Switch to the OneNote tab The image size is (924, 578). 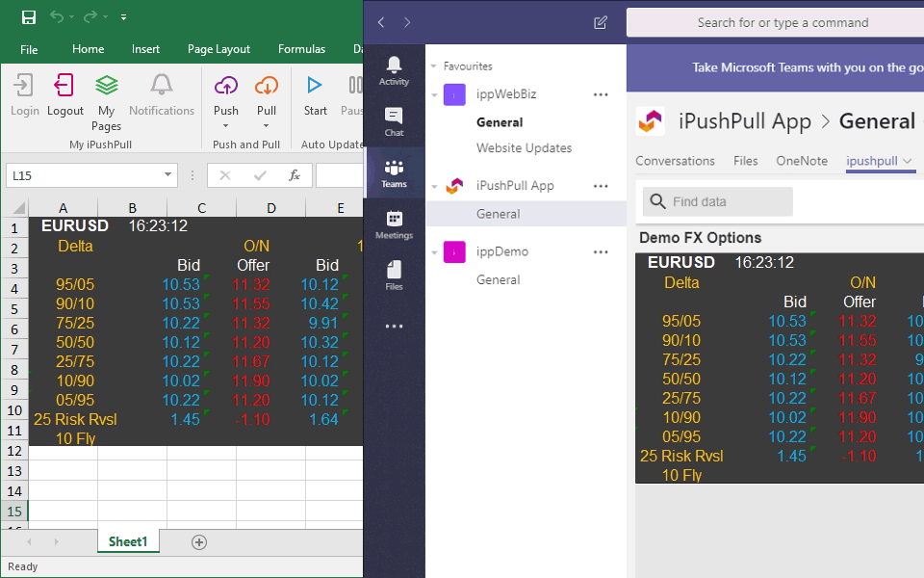[x=802, y=161]
